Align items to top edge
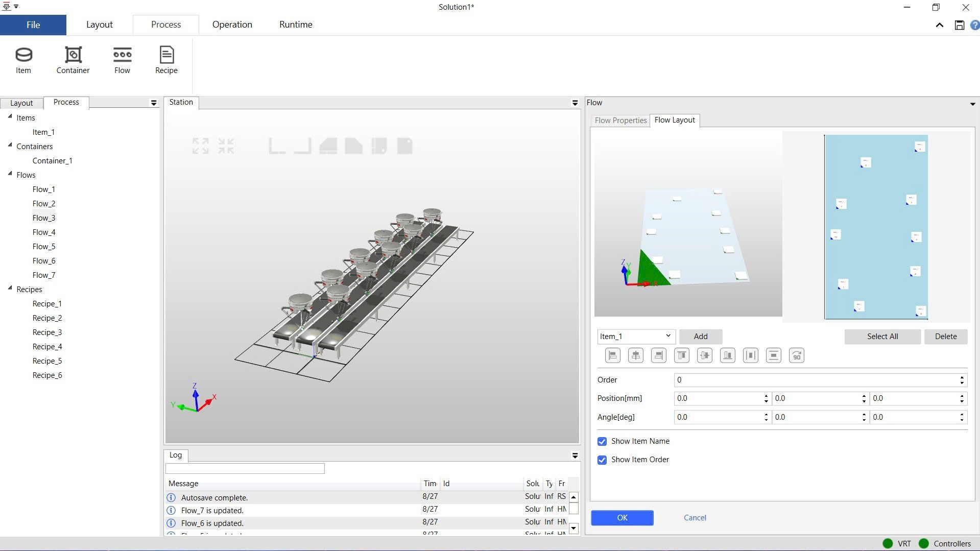Screen dimensions: 980x551 (x=681, y=355)
